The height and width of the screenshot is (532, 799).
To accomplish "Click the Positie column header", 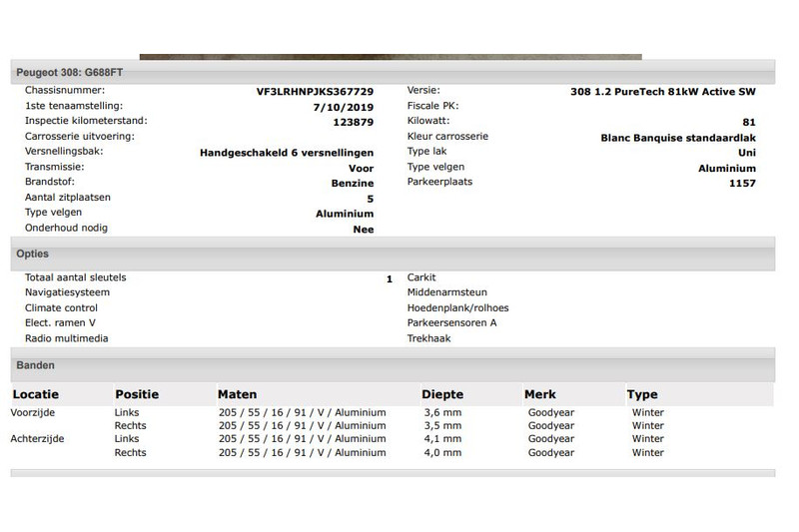I will coord(137,395).
